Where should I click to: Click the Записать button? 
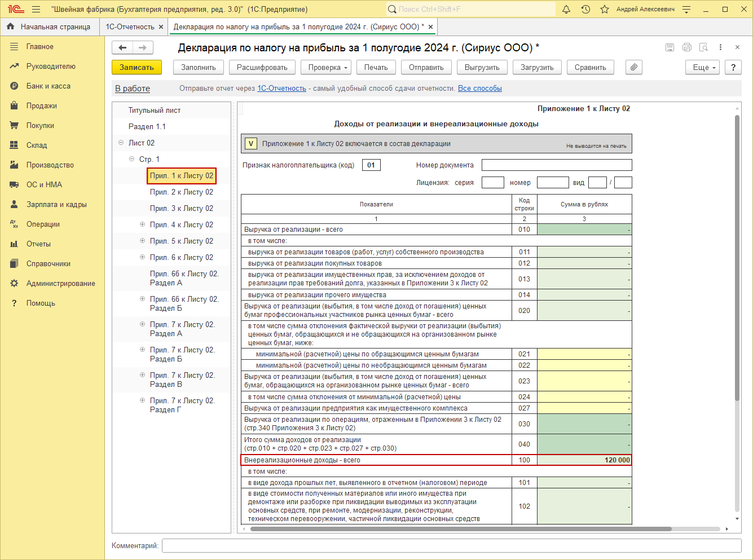[136, 67]
